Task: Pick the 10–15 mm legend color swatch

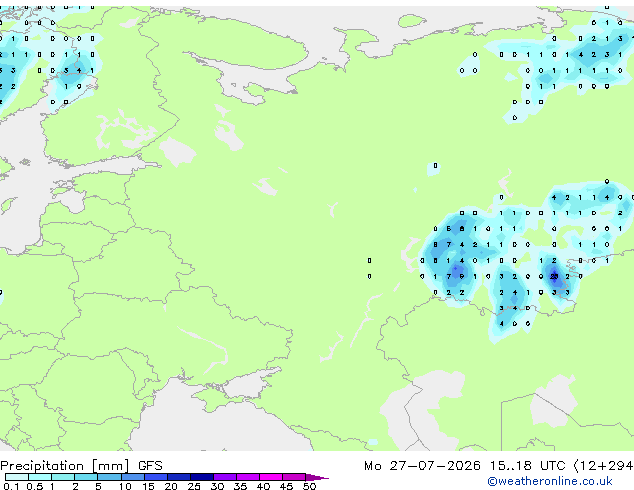Action: click(x=132, y=477)
